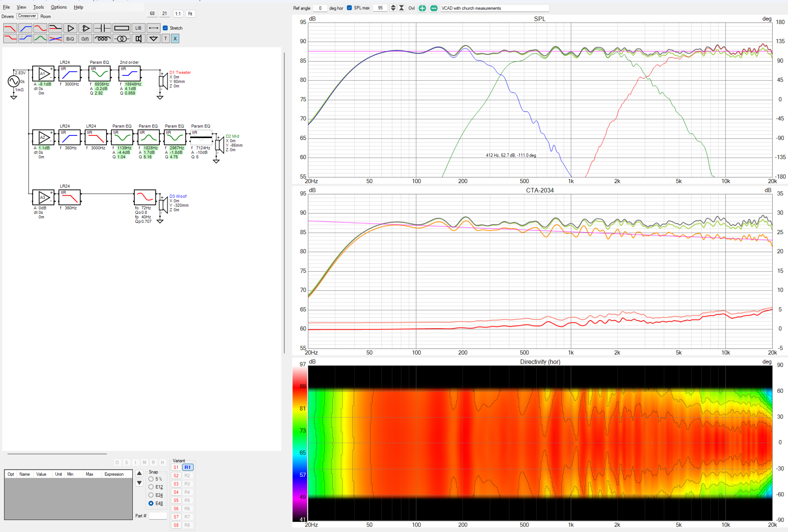Click the highlighted X toolbar button
The width and height of the screenshot is (788, 532).
175,38
